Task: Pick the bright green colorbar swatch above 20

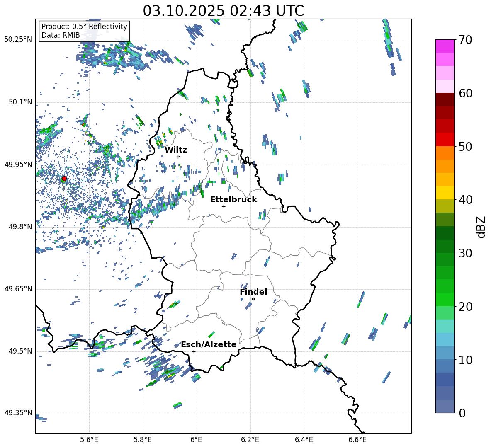Action: click(x=445, y=299)
